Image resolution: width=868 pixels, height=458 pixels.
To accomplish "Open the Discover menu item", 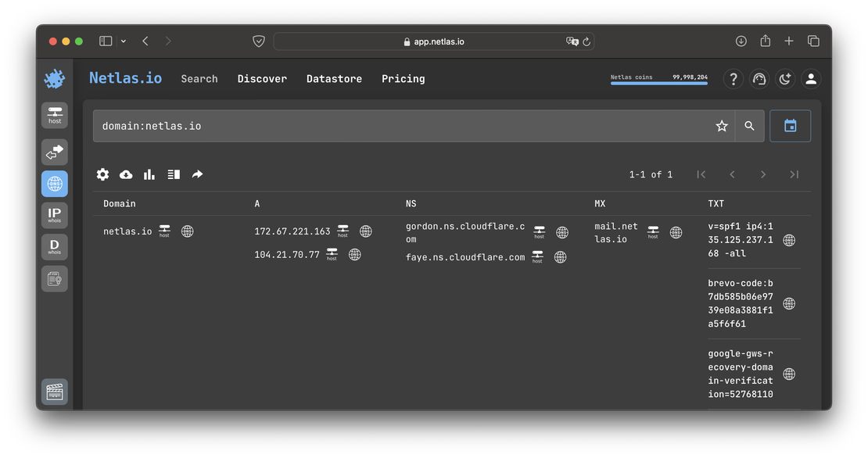I will [x=262, y=79].
